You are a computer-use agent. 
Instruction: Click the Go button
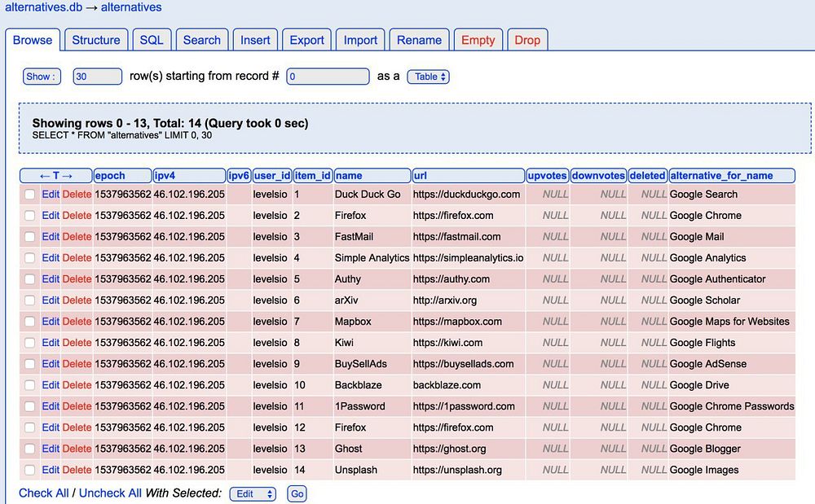click(x=297, y=493)
